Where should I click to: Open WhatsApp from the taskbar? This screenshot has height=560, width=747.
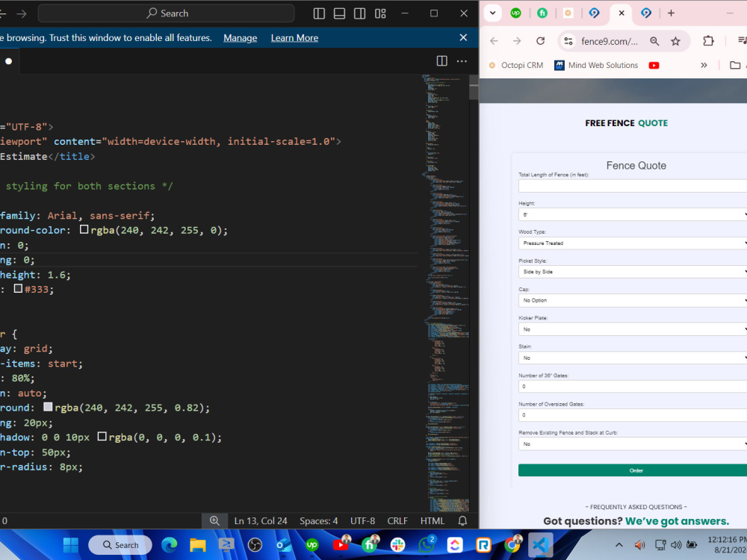coord(427,545)
